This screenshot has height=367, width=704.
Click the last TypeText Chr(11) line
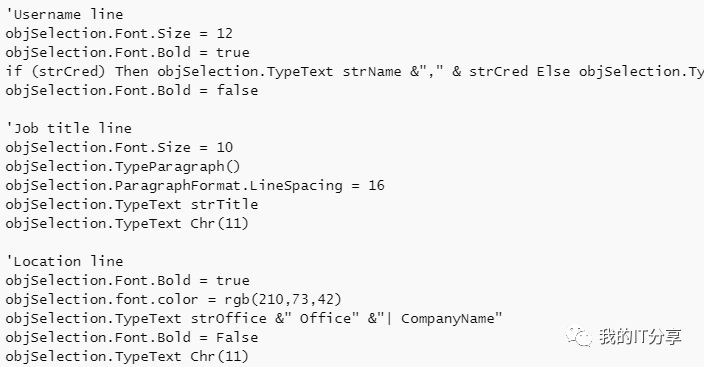127,357
